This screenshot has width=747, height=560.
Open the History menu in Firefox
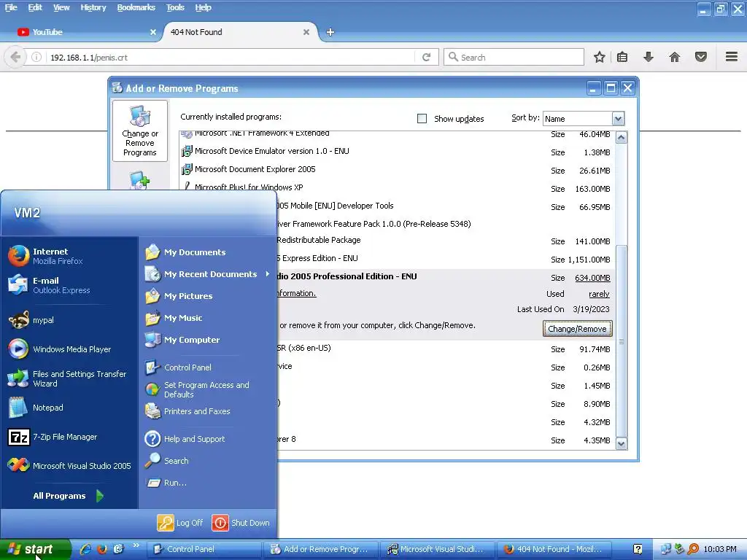93,7
